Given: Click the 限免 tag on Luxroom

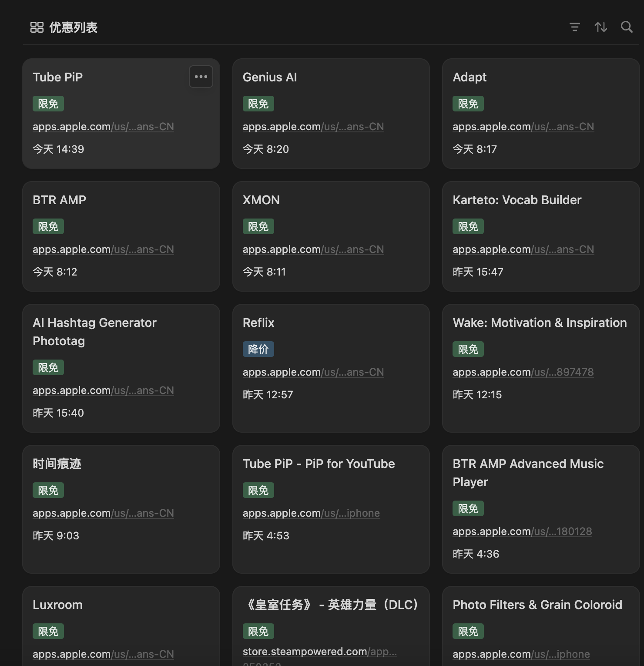Looking at the screenshot, I should click(48, 631).
